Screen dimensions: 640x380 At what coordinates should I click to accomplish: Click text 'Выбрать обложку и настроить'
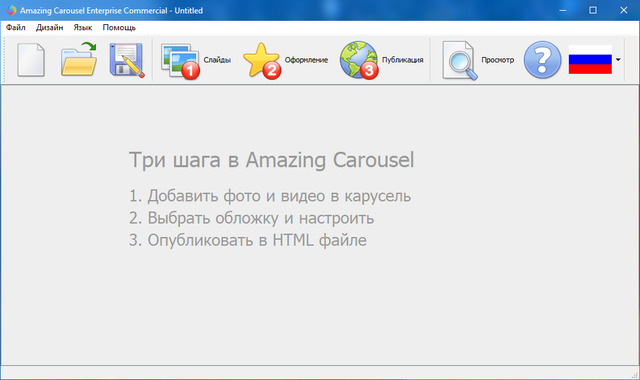coord(261,218)
